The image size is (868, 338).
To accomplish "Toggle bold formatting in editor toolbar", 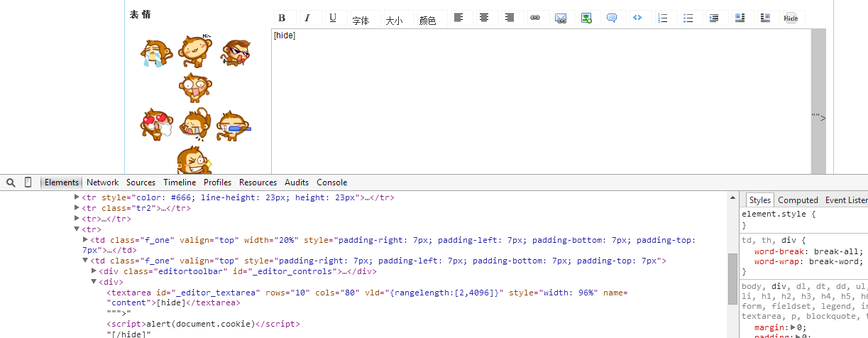I will [x=282, y=18].
